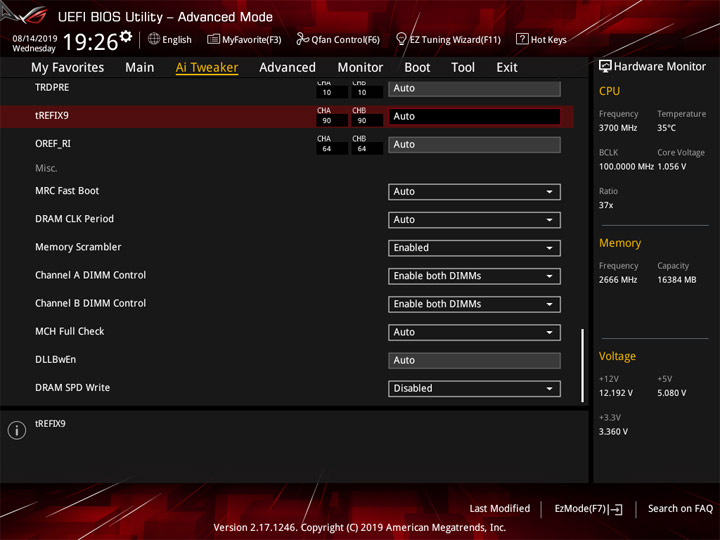This screenshot has height=540, width=720.
Task: Click the globe language icon
Action: point(154,39)
